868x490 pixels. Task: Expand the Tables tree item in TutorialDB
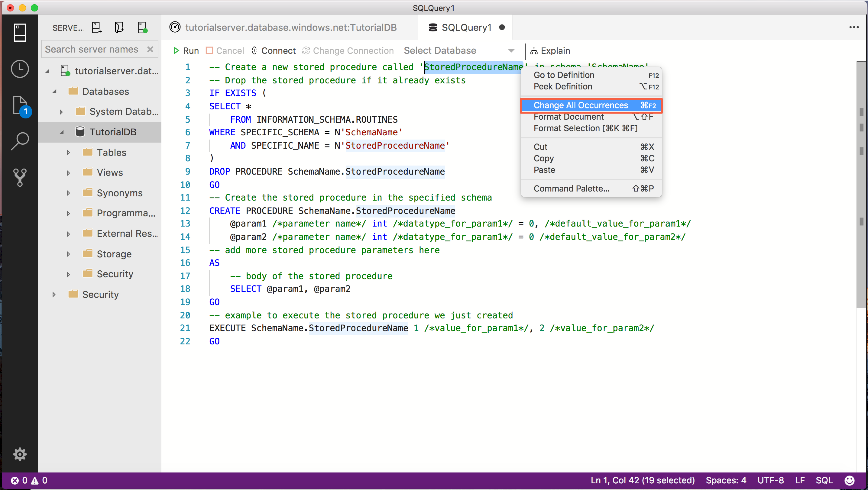68,152
